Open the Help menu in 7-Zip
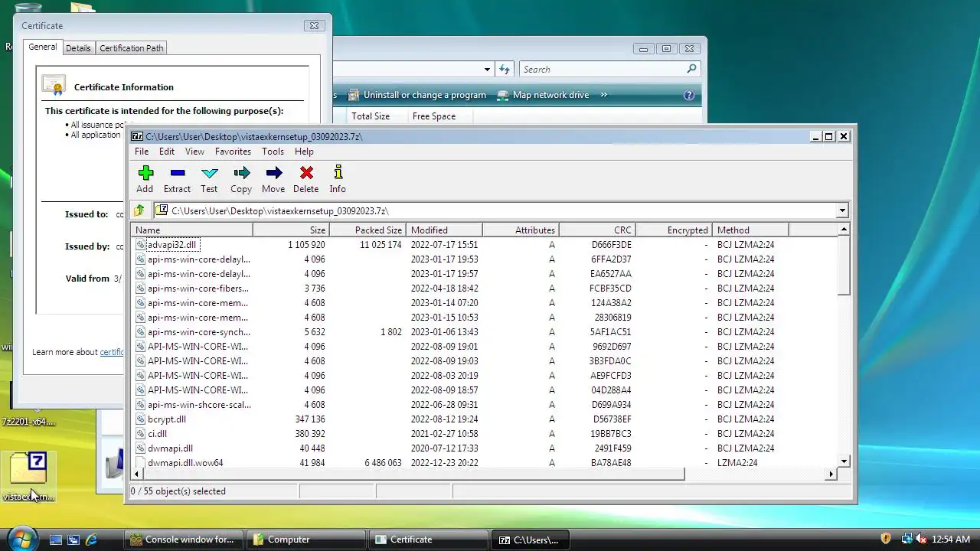The width and height of the screenshot is (980, 551). [x=304, y=152]
